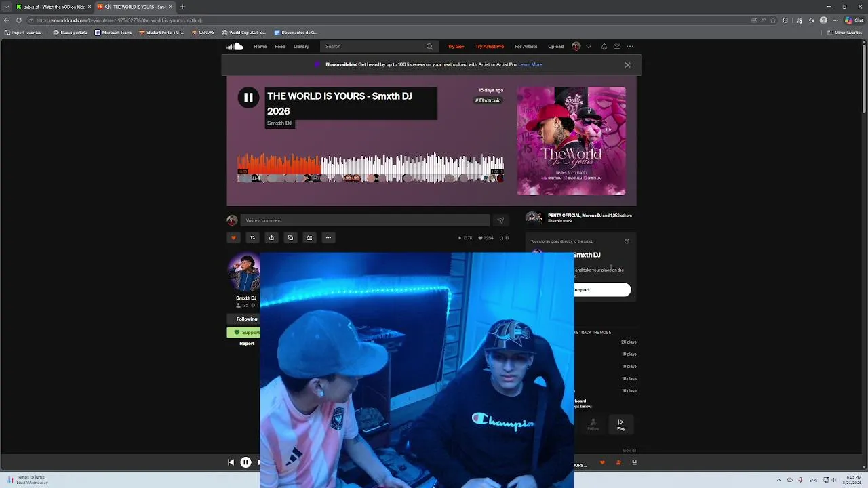Toggle the like heart on the track
The height and width of the screenshot is (488, 868).
[233, 238]
